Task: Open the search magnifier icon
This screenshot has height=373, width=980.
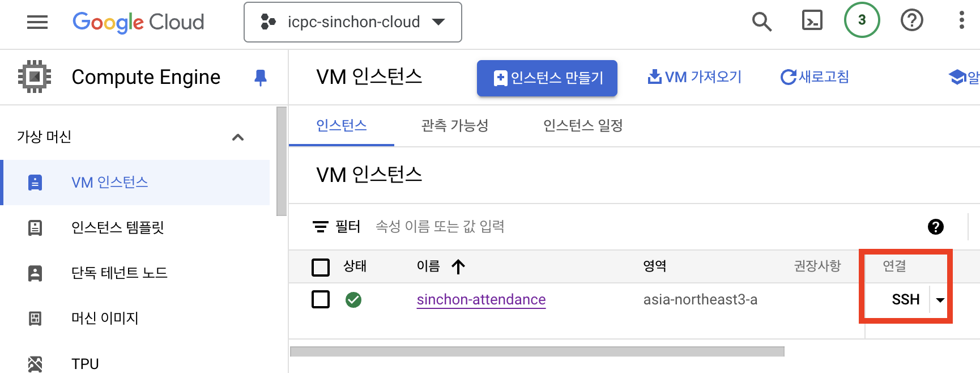Action: click(x=762, y=22)
